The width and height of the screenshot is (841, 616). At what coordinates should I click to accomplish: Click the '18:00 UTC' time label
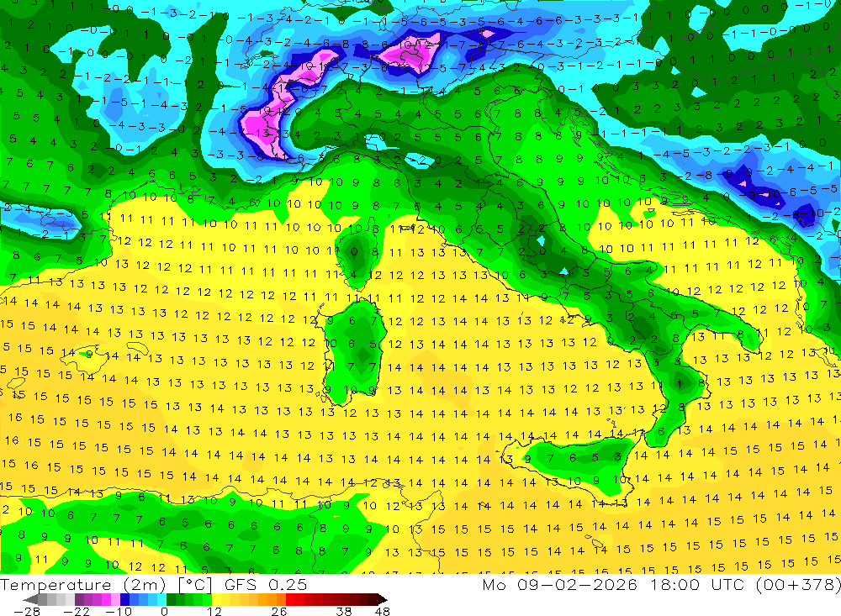coord(698,584)
